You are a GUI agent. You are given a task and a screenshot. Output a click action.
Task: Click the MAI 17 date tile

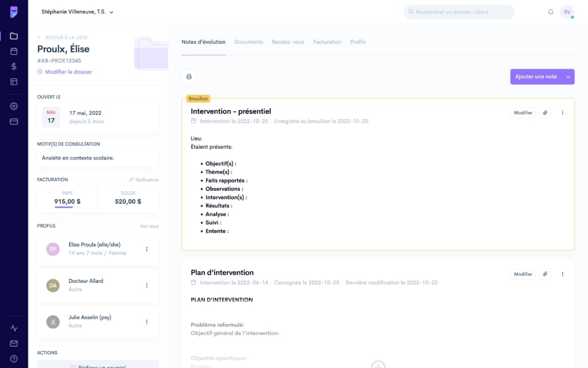51,117
